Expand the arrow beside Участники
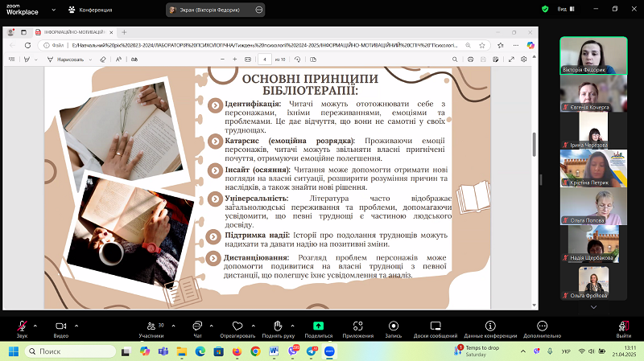The width and height of the screenshot is (644, 361). coord(173,326)
